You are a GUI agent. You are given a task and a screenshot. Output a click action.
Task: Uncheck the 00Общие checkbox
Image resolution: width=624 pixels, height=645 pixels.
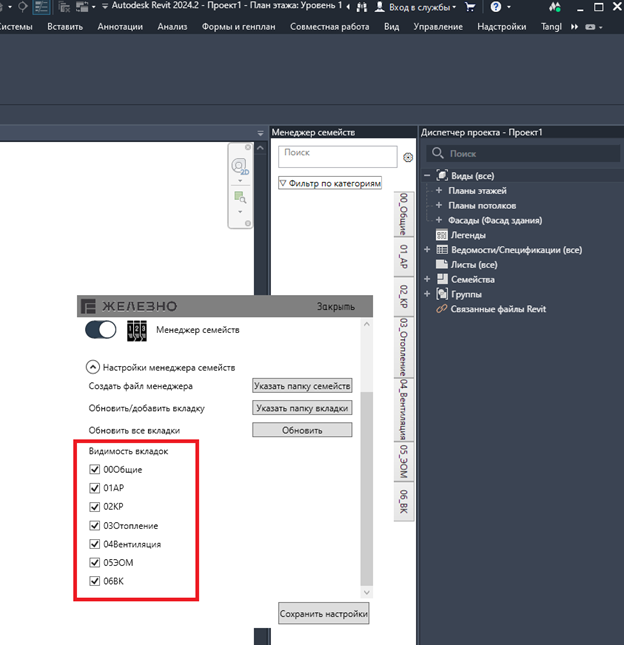95,469
